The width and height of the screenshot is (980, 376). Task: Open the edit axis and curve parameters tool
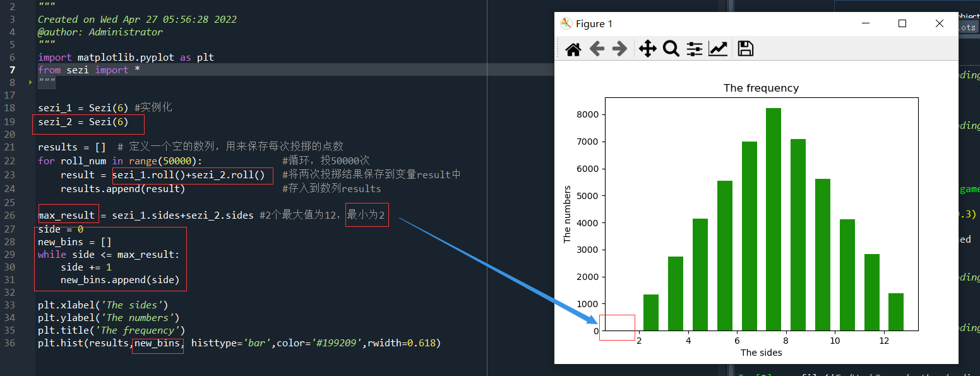click(x=718, y=49)
